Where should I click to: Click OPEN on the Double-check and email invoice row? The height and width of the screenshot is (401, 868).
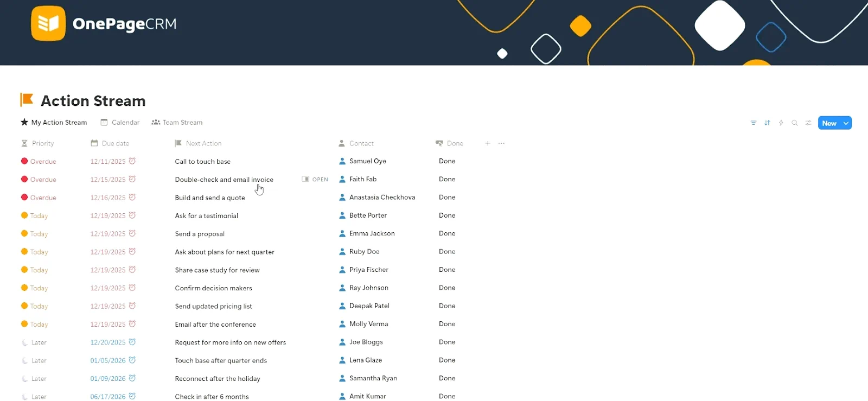[315, 179]
